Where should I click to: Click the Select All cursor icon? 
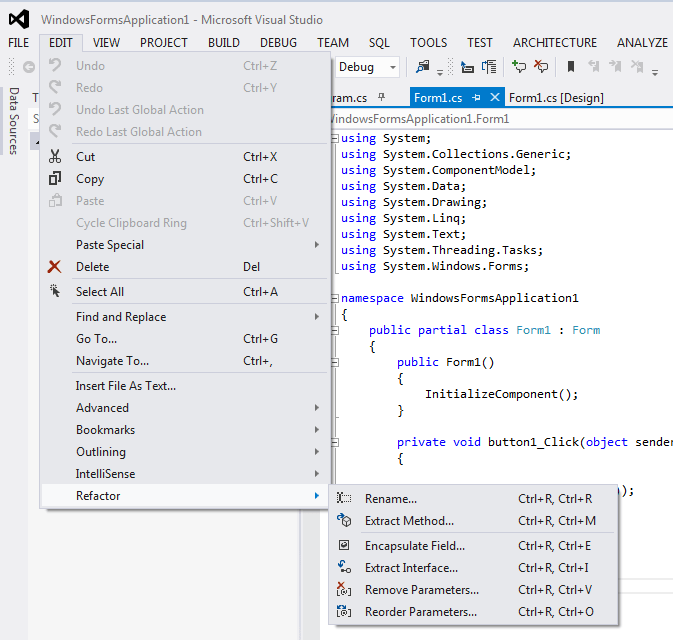(x=55, y=291)
